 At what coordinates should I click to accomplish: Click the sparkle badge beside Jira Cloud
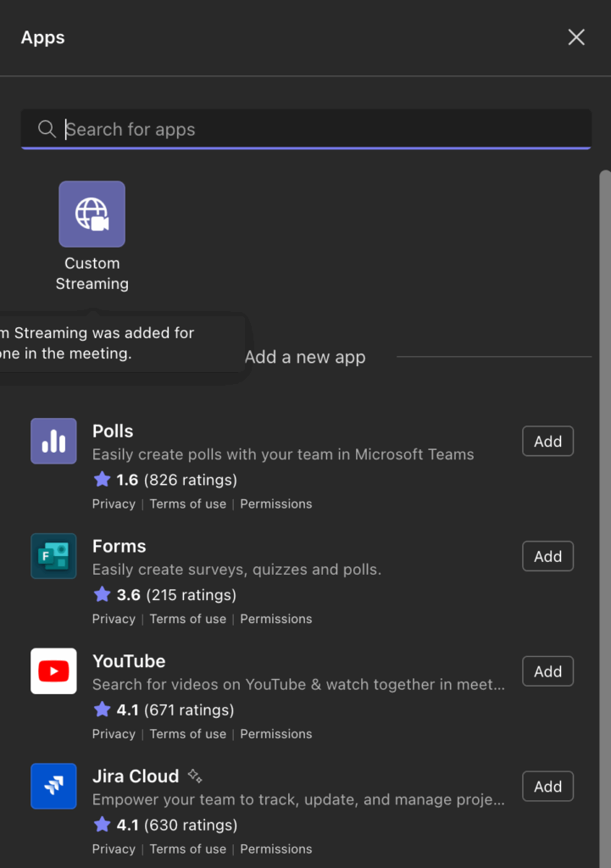[x=195, y=776]
